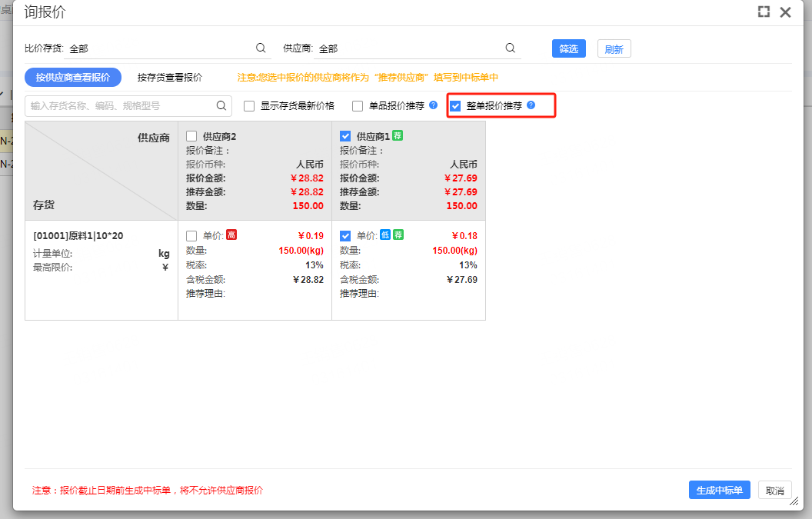Click 供应商1 数量 150.00(kg) value
The width and height of the screenshot is (812, 519).
point(455,251)
